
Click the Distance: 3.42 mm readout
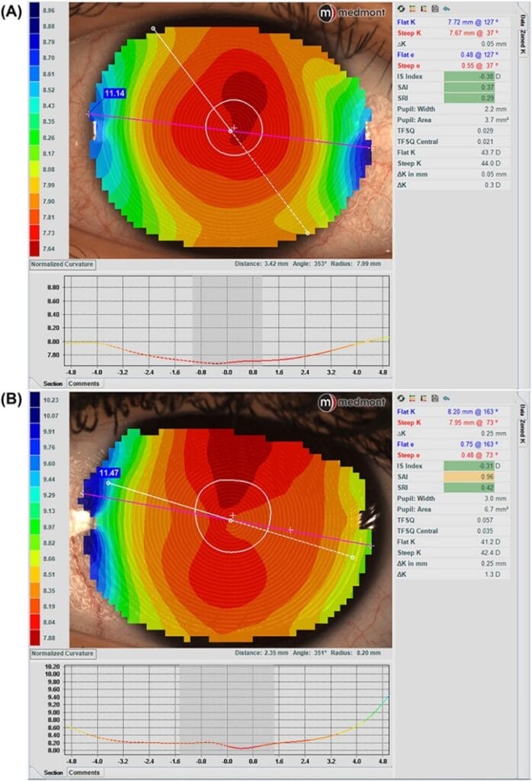261,264
